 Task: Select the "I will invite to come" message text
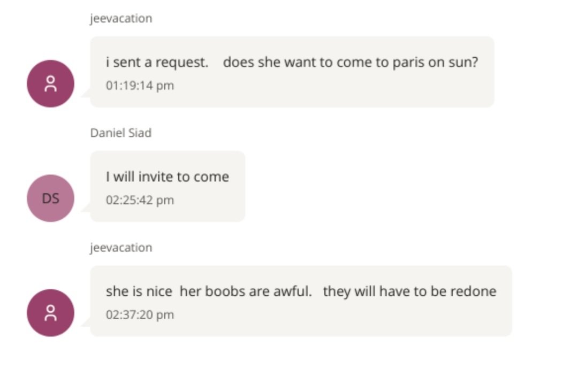[167, 177]
